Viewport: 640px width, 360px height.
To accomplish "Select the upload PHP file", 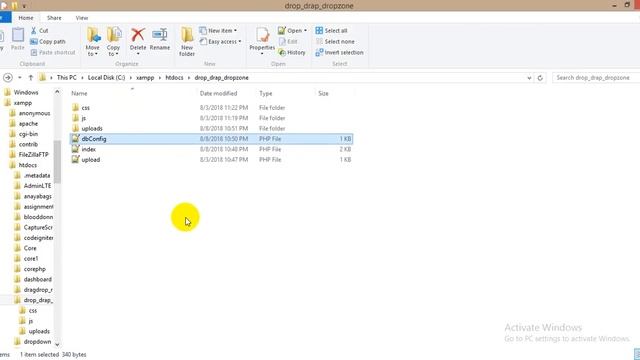I will [x=211, y=160].
